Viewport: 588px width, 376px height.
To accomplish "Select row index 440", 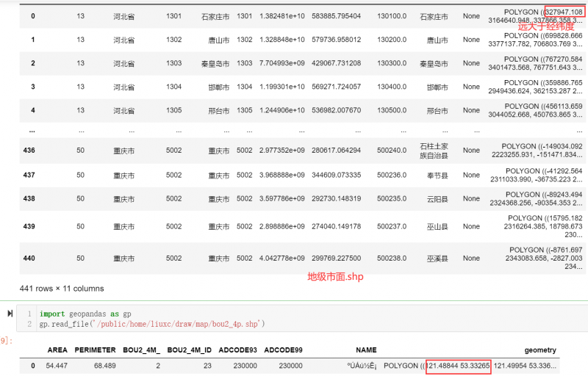I will pyautogui.click(x=29, y=258).
